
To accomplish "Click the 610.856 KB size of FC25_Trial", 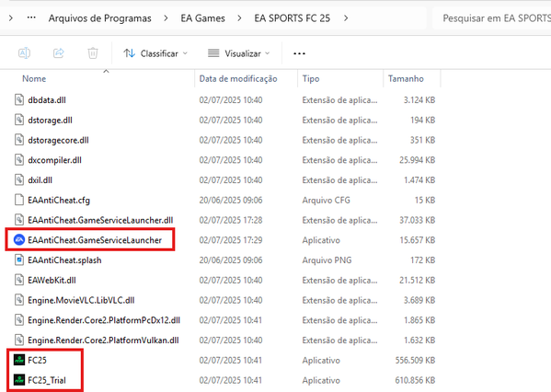I will point(415,380).
